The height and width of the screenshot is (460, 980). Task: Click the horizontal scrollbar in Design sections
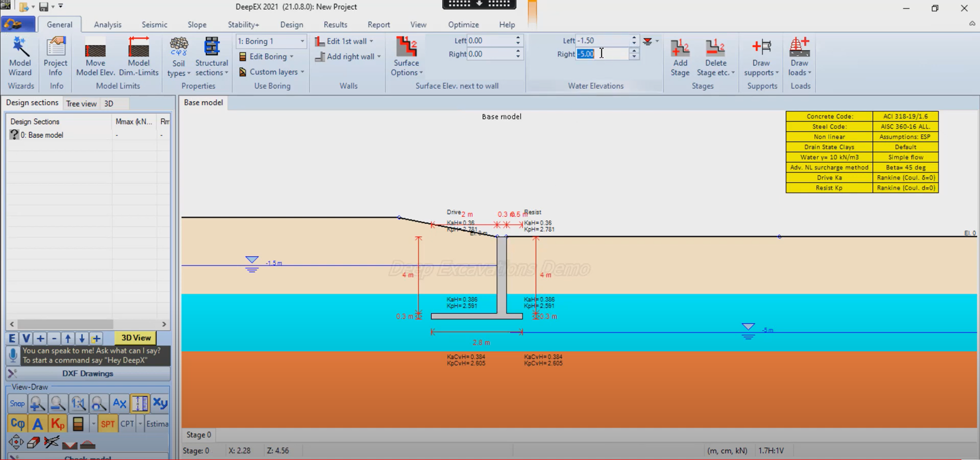pos(66,324)
